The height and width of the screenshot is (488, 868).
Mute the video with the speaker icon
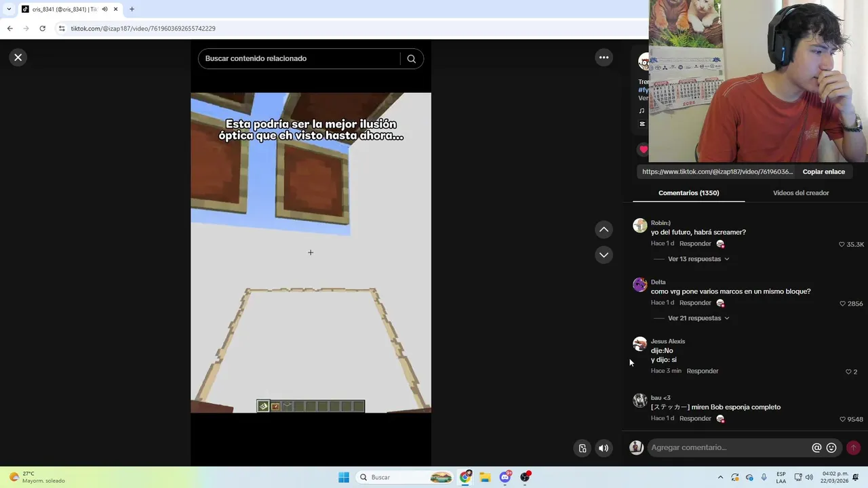click(x=604, y=448)
